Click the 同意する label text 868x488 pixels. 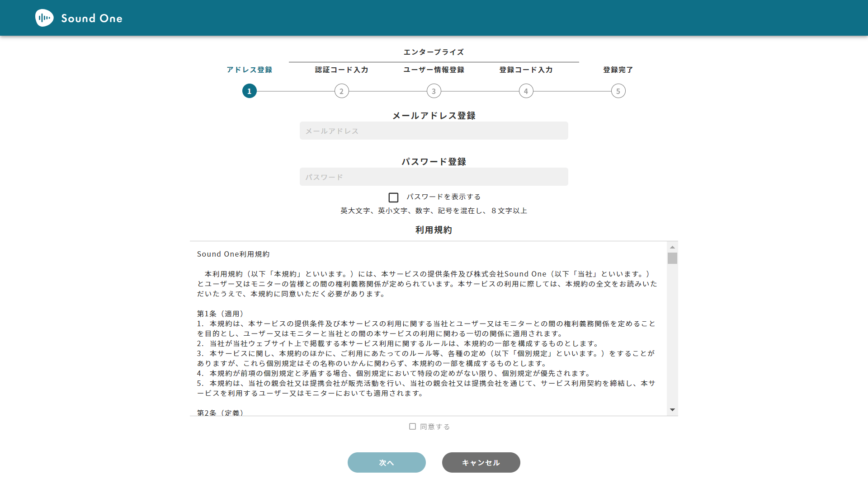click(435, 427)
